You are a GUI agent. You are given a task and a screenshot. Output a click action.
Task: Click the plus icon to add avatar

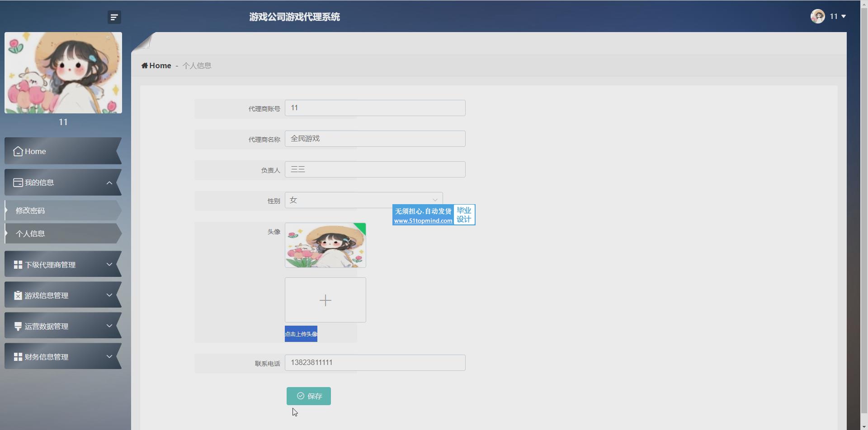pyautogui.click(x=325, y=300)
